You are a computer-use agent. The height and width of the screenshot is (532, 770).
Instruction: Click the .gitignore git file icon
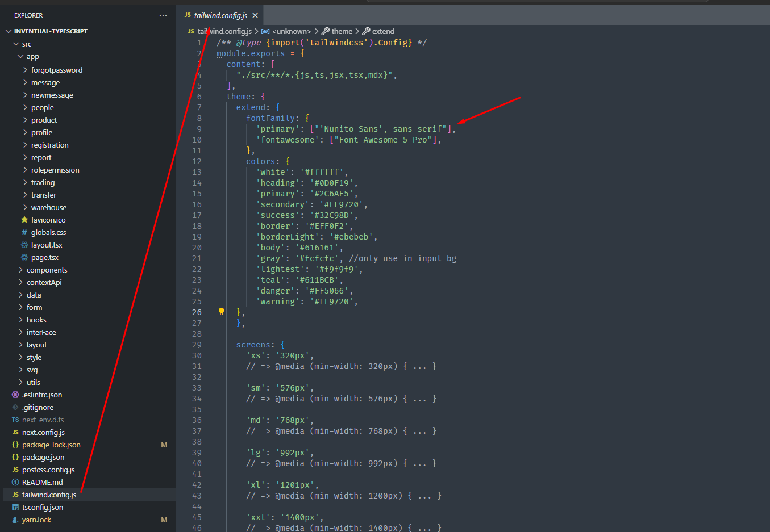(15, 407)
